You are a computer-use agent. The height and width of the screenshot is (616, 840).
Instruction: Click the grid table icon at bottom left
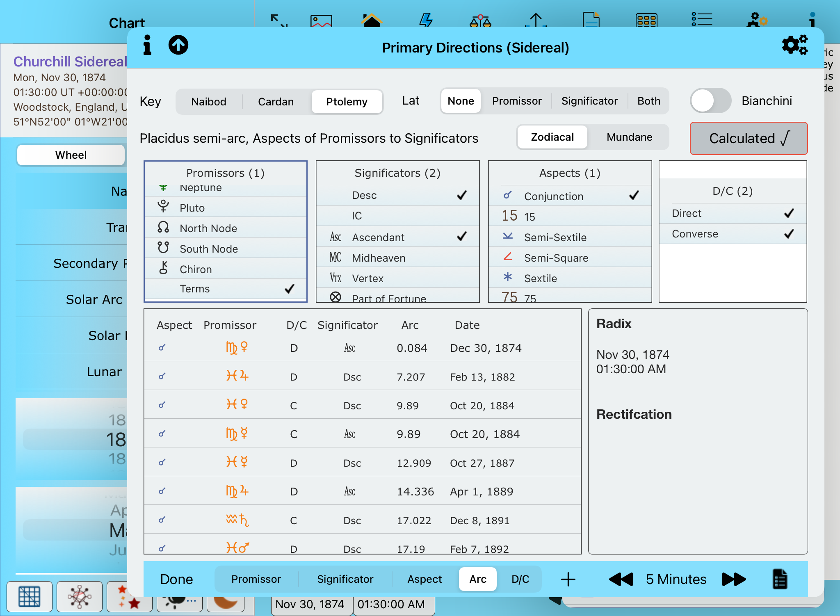(x=30, y=596)
